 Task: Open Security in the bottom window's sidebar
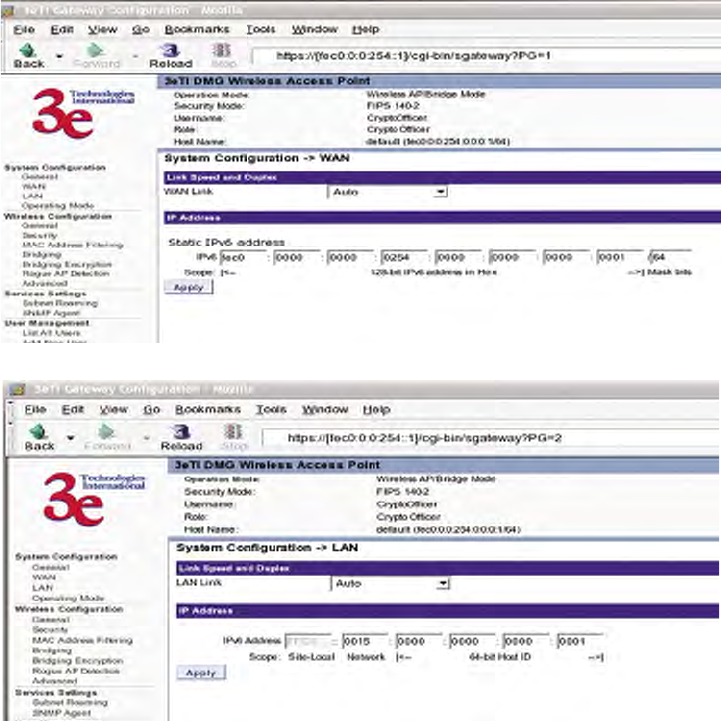coord(50,629)
